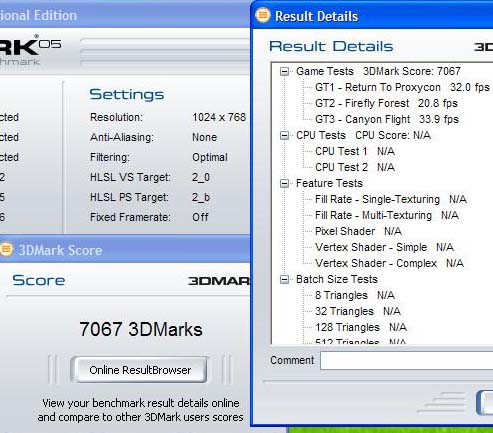Select Fill Rate - Multi-Texturing row
493x433 pixels.
(x=387, y=215)
